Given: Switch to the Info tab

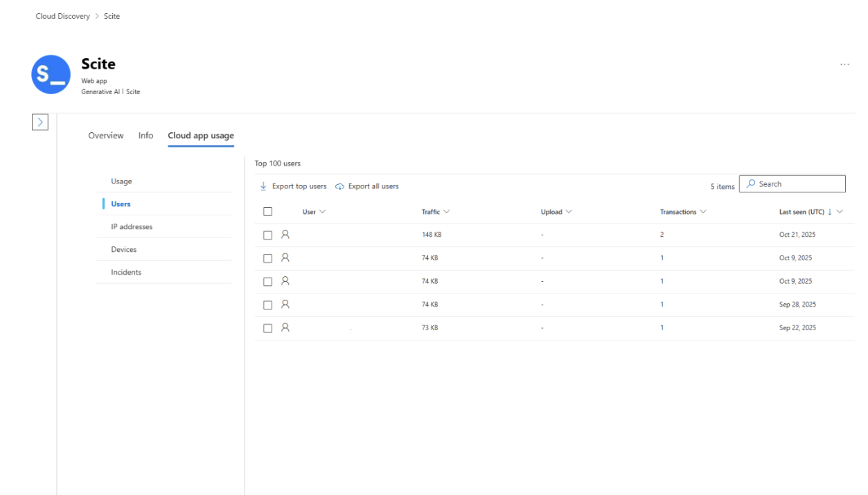Looking at the screenshot, I should (145, 136).
